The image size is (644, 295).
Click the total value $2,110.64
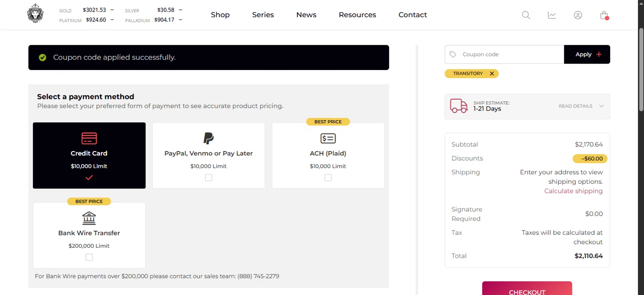[589, 256]
